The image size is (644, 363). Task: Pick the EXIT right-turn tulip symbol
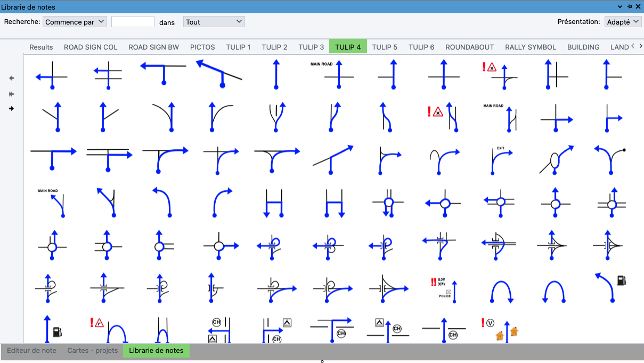tap(500, 160)
